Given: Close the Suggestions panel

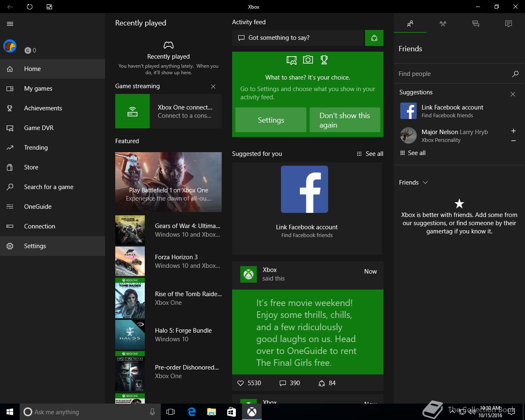Looking at the screenshot, I should pyautogui.click(x=513, y=94).
